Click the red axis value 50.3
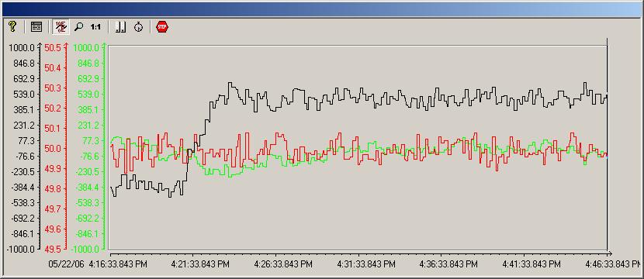 coord(53,88)
